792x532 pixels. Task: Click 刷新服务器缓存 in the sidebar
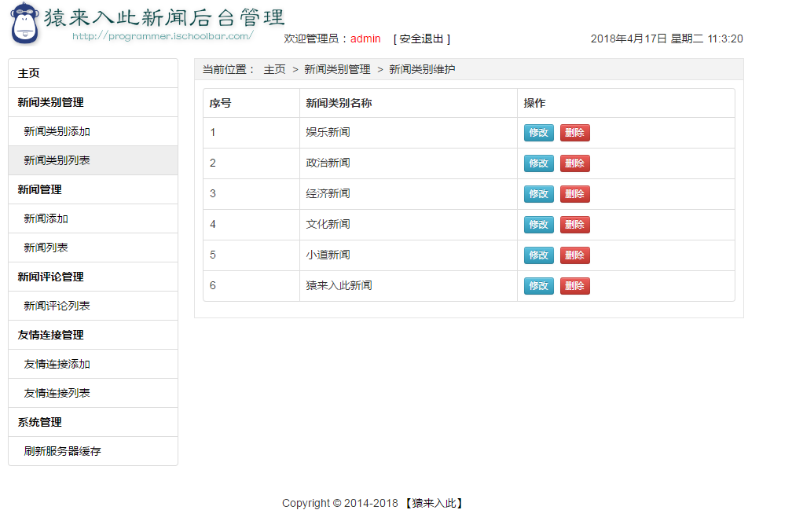click(x=93, y=451)
